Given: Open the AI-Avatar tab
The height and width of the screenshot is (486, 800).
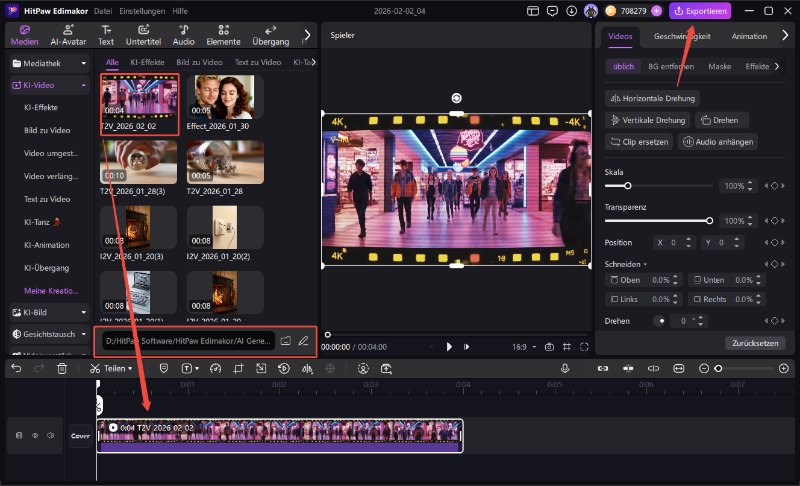Looking at the screenshot, I should 68,36.
